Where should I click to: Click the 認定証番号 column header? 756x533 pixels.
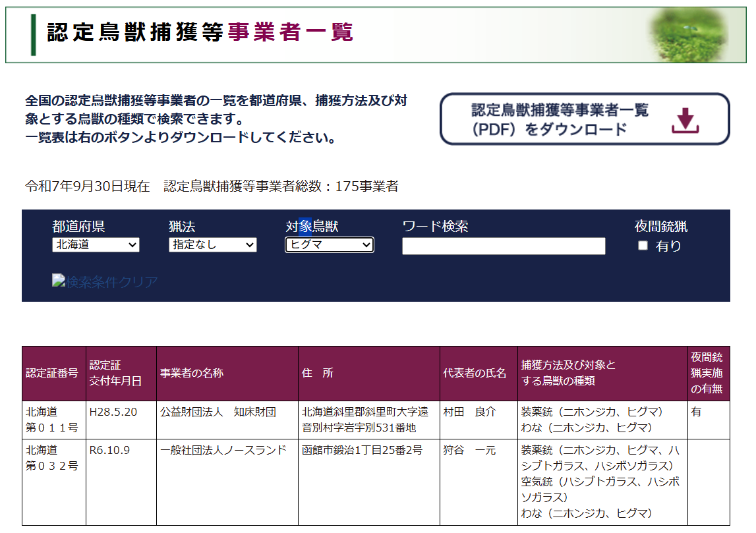click(x=53, y=373)
